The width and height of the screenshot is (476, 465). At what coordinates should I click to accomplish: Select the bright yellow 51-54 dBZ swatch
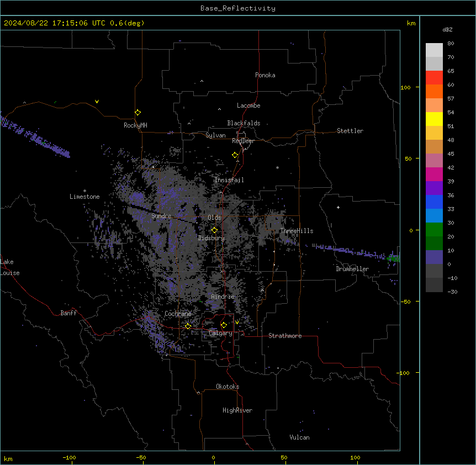pyautogui.click(x=434, y=119)
